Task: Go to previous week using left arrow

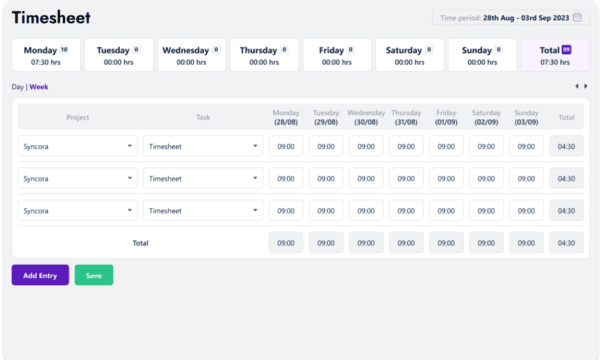Action: [x=577, y=86]
